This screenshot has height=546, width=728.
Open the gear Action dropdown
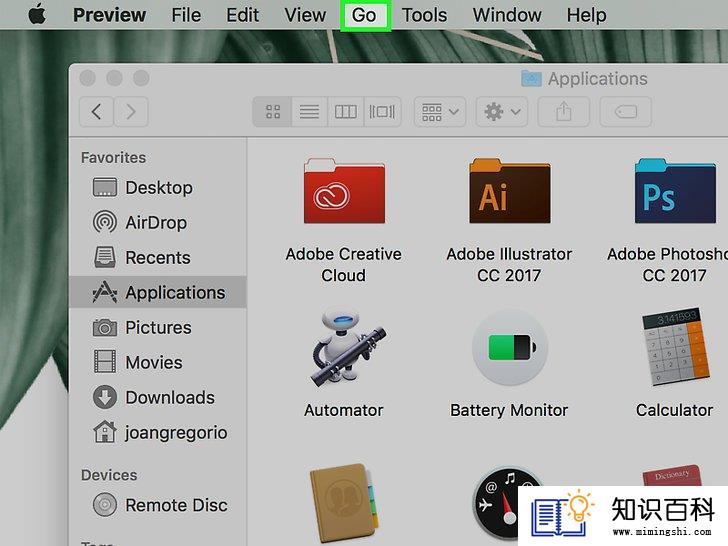tap(502, 111)
